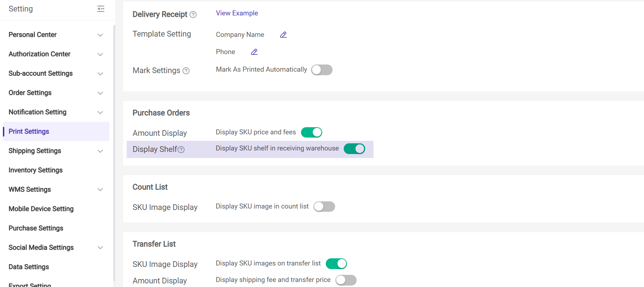Open Inventory Settings in sidebar

[x=36, y=170]
